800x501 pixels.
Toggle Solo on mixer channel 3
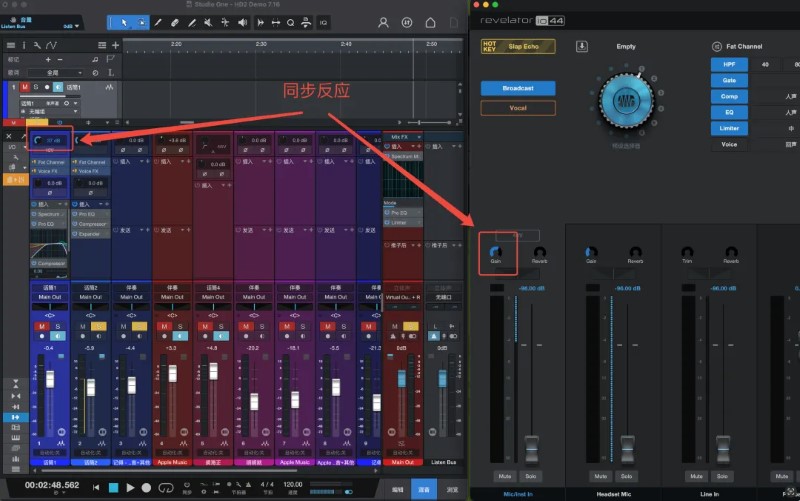140,327
